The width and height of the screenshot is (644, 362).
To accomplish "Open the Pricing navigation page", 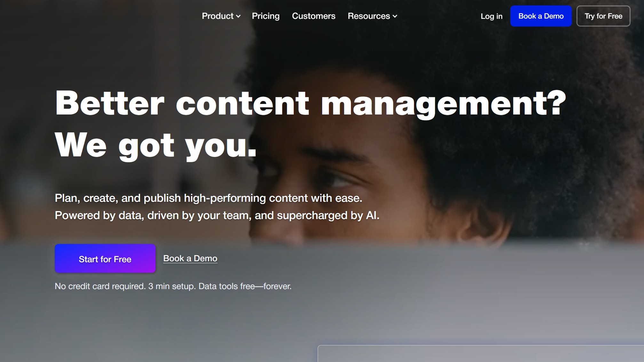I will (266, 16).
